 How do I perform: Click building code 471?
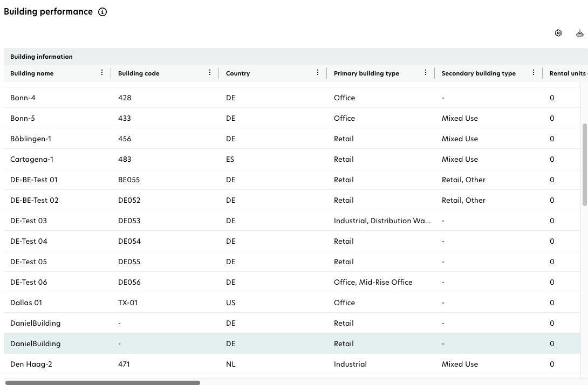coord(124,365)
